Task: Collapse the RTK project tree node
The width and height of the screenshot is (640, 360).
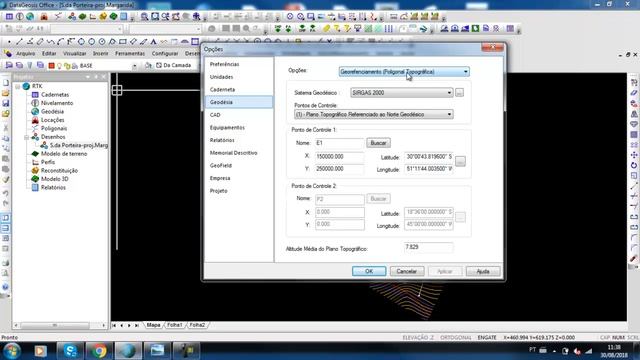Action: click(18, 87)
